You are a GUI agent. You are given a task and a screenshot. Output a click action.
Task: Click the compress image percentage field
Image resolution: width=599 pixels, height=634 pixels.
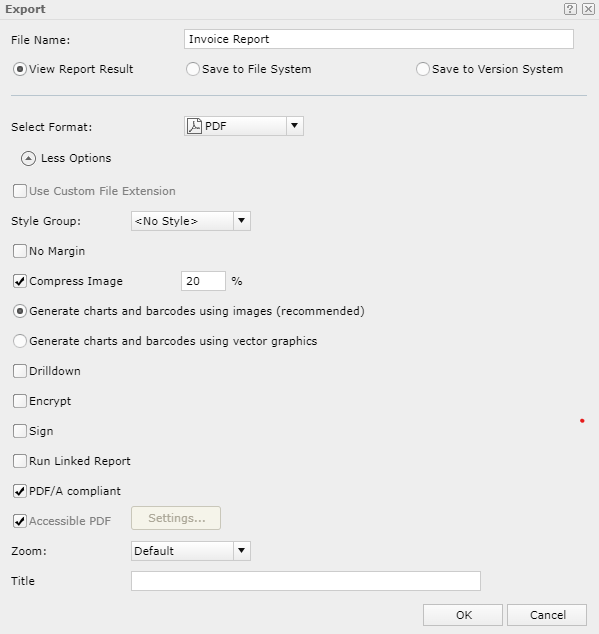pyautogui.click(x=203, y=281)
